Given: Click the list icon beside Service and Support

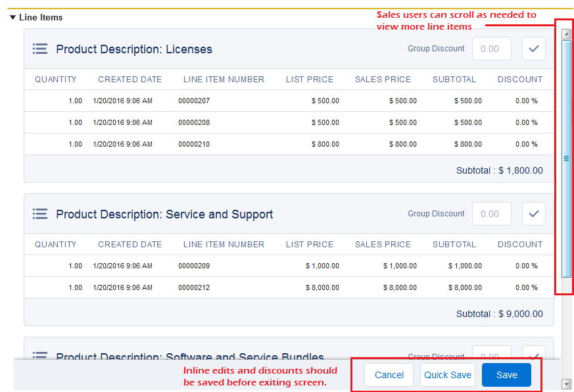Looking at the screenshot, I should [40, 214].
